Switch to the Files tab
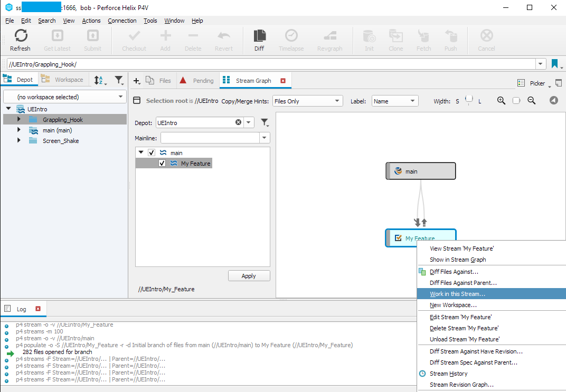 159,81
